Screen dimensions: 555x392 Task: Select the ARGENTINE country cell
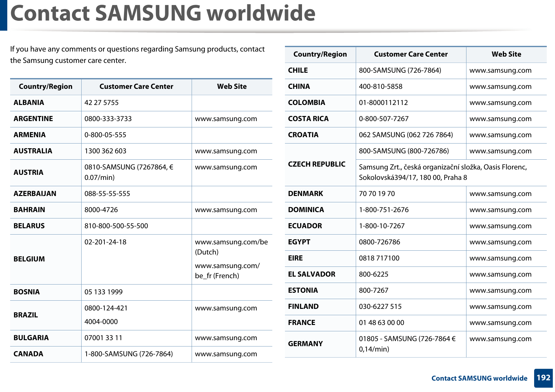[46, 119]
